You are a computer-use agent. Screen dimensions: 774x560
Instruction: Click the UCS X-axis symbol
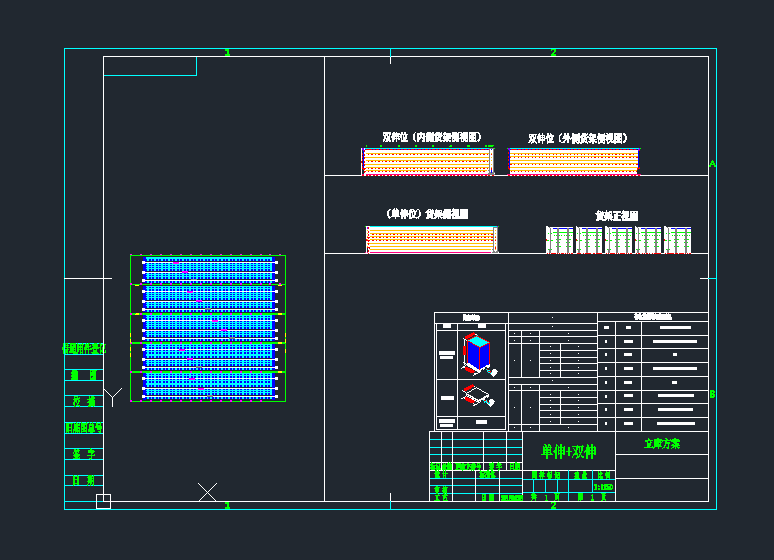pyautogui.click(x=207, y=491)
